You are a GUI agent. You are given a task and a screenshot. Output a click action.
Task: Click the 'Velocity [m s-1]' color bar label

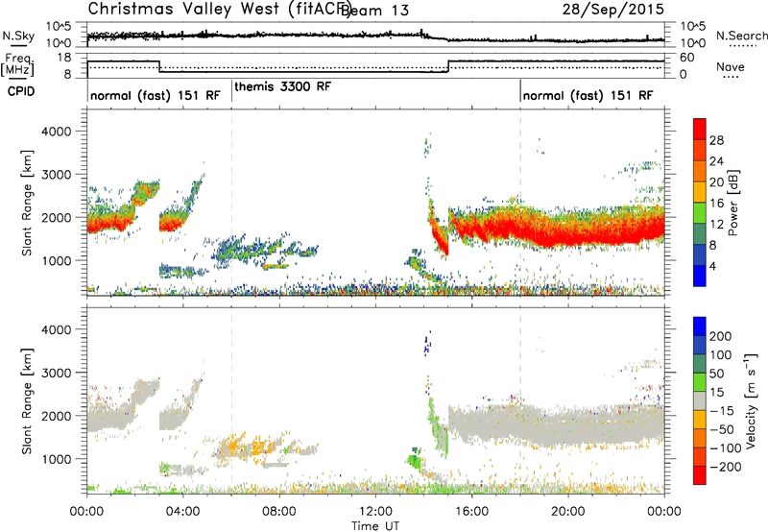750,401
